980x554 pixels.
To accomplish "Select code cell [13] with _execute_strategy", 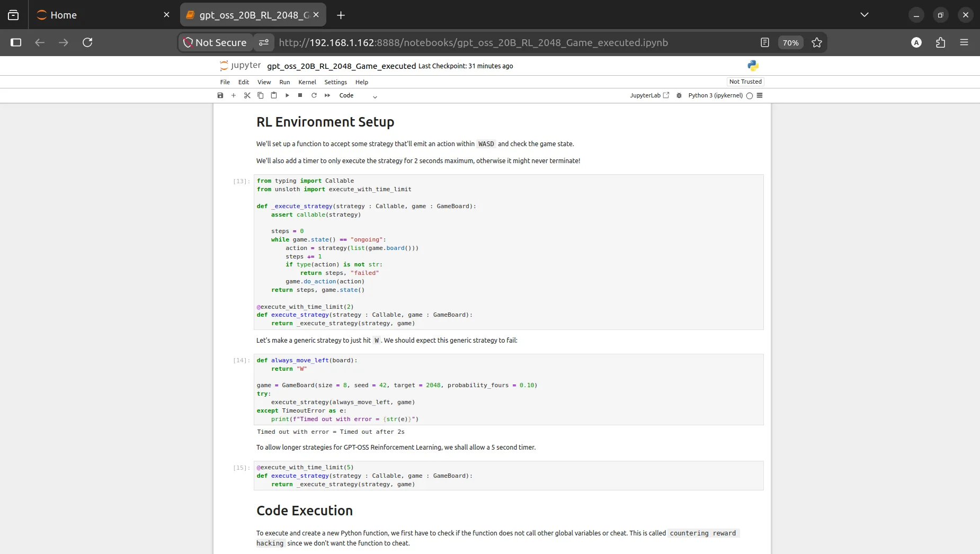I will pyautogui.click(x=509, y=252).
